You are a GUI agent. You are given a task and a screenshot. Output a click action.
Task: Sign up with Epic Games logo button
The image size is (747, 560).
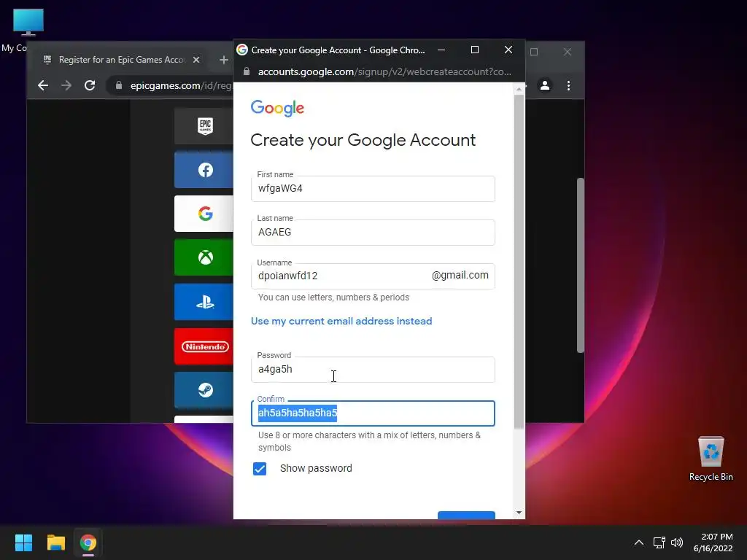pos(204,126)
